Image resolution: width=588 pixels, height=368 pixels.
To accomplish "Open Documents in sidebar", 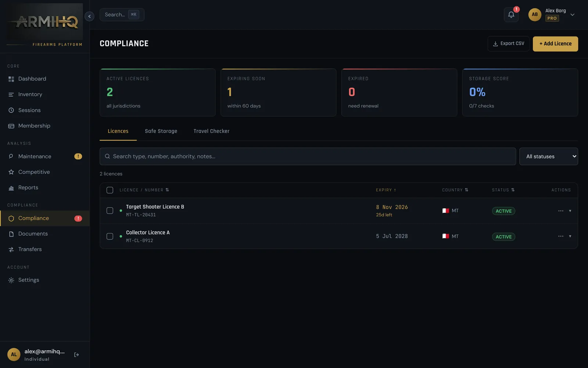I will pyautogui.click(x=44, y=234).
